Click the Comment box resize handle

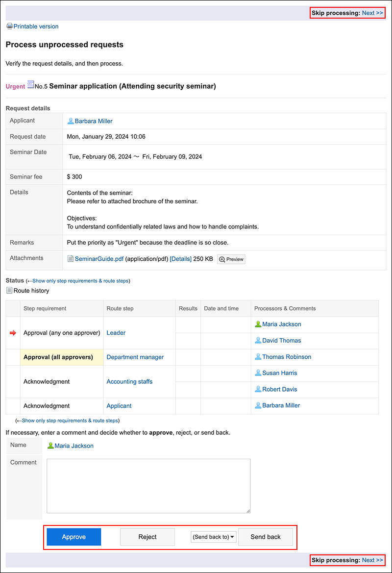[248, 511]
